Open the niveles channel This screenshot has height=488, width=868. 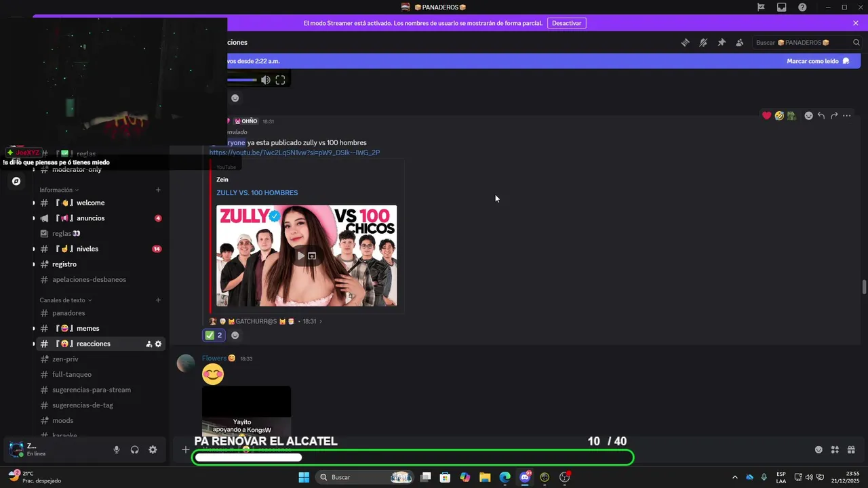pos(100,249)
